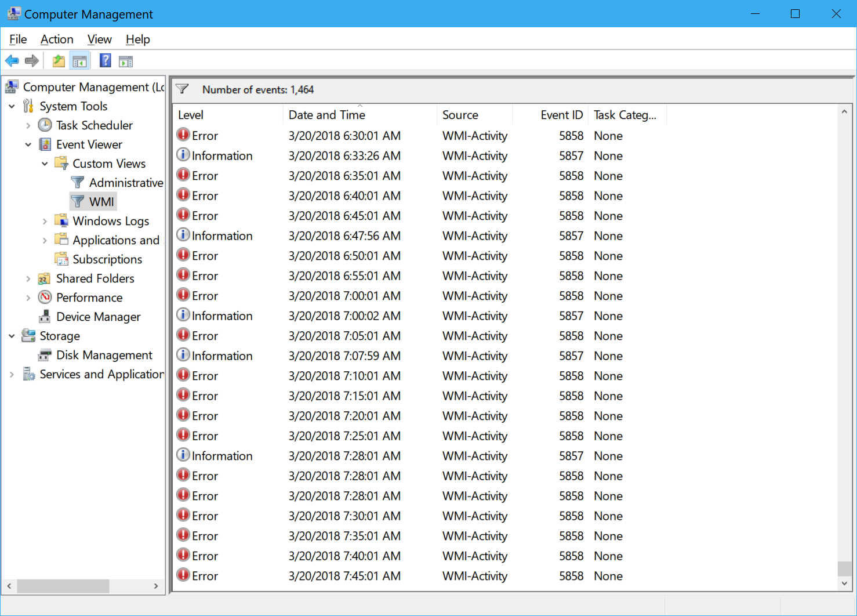Expand the Task Scheduler node
The height and width of the screenshot is (616, 857).
tap(28, 125)
